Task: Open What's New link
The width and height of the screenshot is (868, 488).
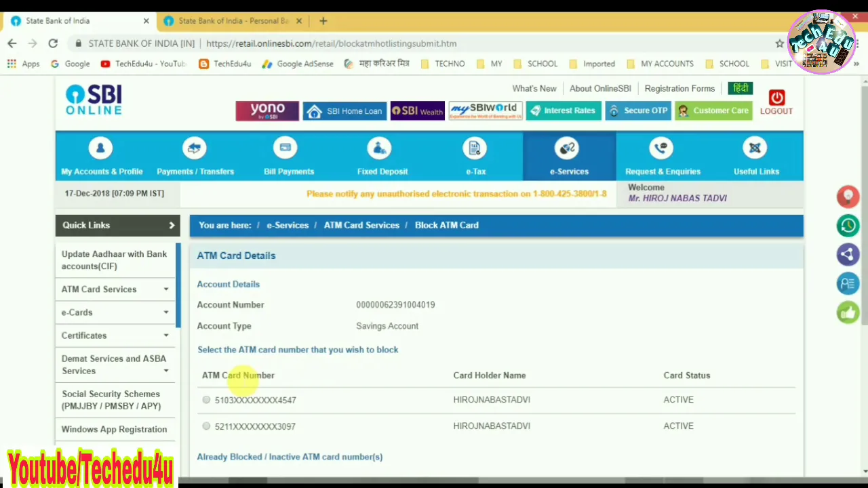Action: [534, 89]
